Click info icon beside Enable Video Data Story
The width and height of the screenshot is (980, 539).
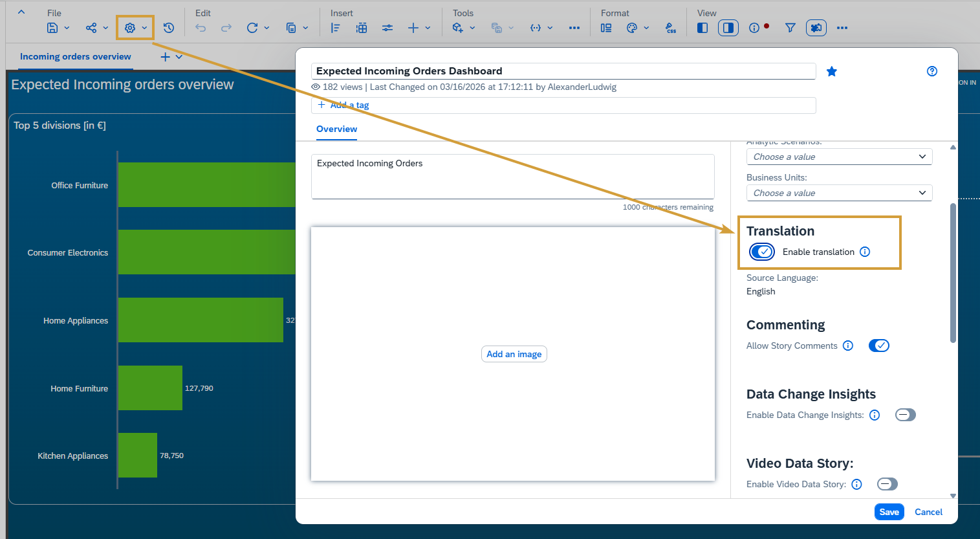[x=857, y=484]
